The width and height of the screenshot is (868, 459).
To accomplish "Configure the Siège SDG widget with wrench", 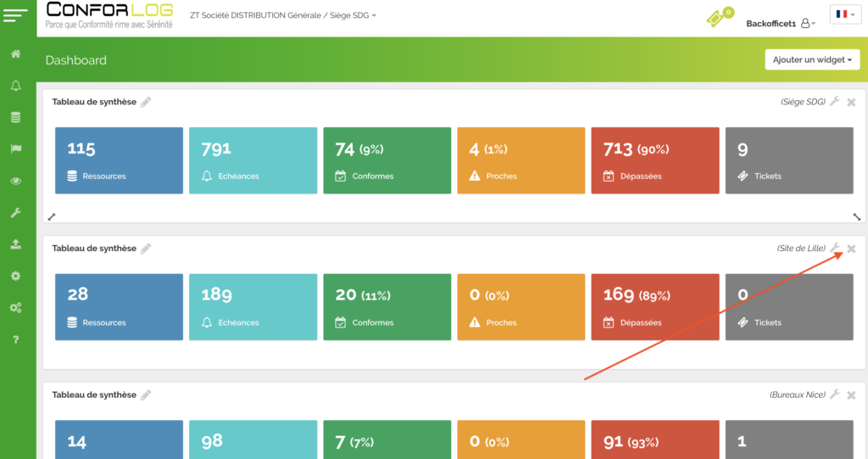I will tap(835, 102).
